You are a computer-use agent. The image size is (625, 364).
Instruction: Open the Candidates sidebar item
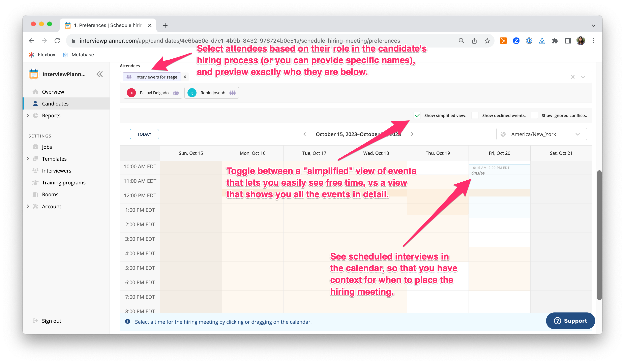click(55, 104)
